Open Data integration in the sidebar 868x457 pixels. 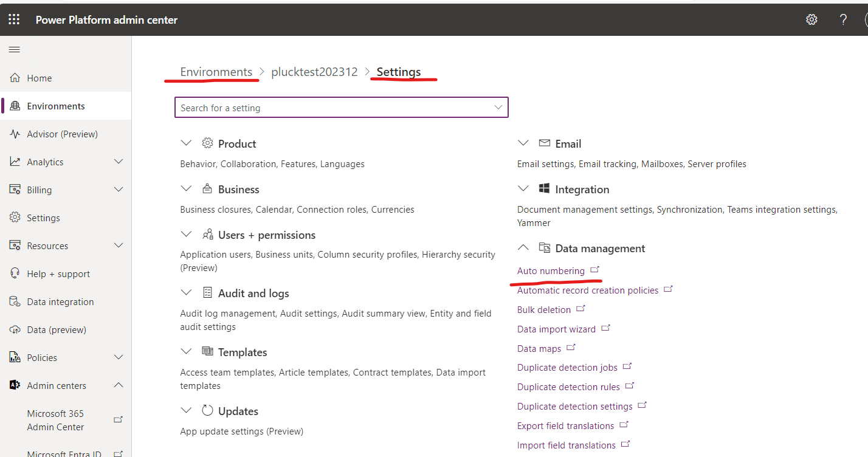point(66,301)
